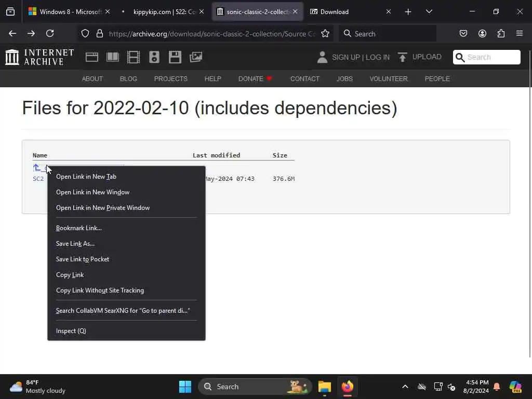Focus the Firefox toolbar Search box
Screen dimensions: 532x399
coord(388,34)
